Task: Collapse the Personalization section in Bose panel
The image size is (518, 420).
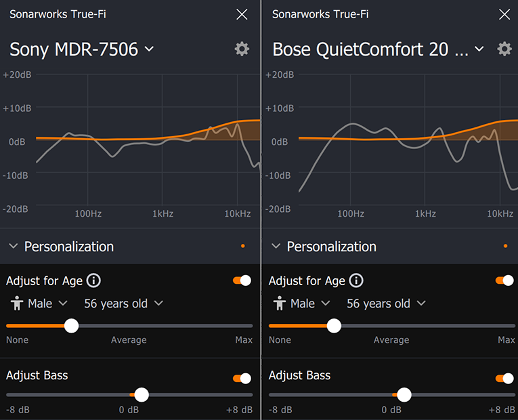Action: [x=276, y=246]
